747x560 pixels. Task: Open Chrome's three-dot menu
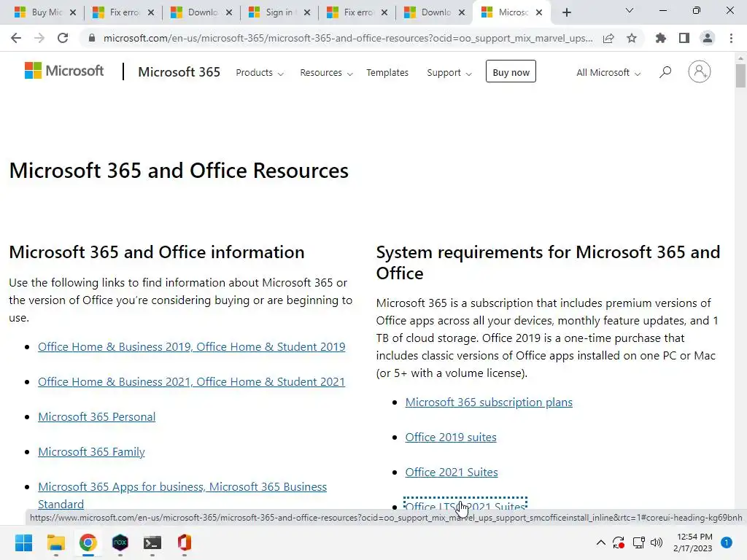pos(731,38)
